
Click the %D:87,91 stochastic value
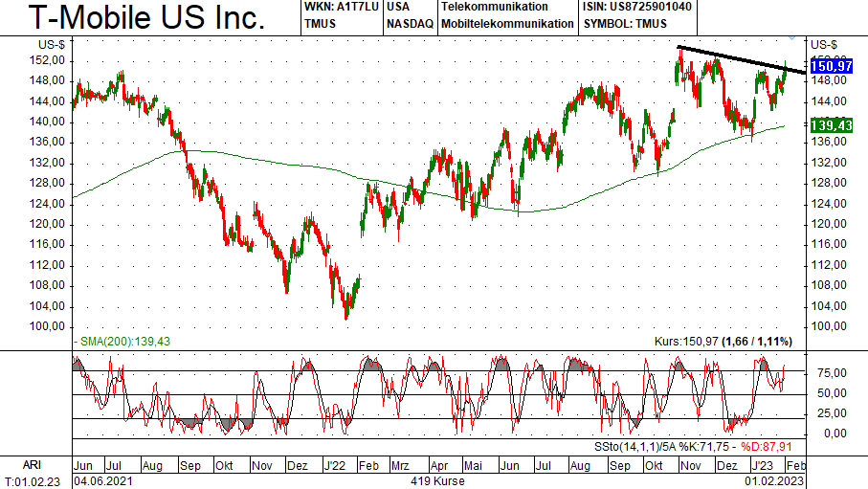(x=767, y=446)
